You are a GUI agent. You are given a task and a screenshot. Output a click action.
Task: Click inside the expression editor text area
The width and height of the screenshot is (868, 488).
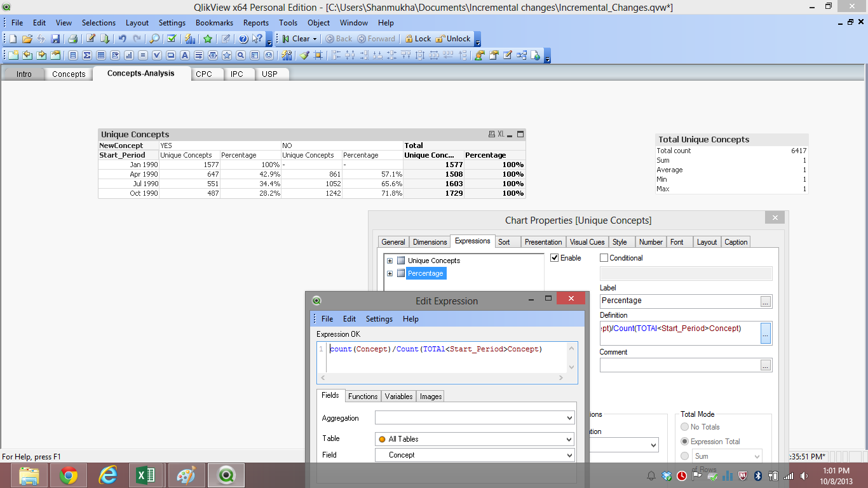click(448, 357)
